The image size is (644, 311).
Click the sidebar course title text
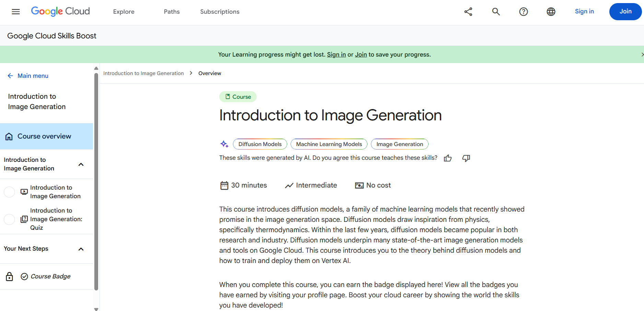(x=37, y=101)
